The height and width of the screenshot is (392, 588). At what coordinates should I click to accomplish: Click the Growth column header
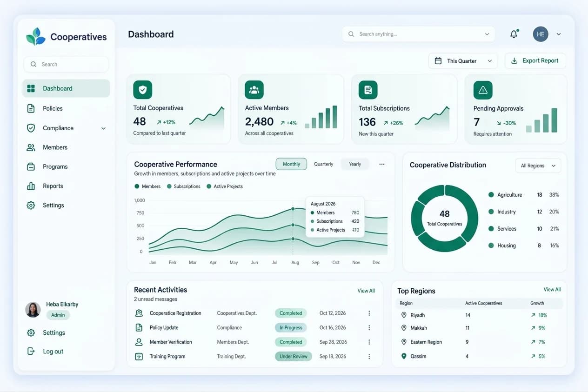[x=537, y=303]
